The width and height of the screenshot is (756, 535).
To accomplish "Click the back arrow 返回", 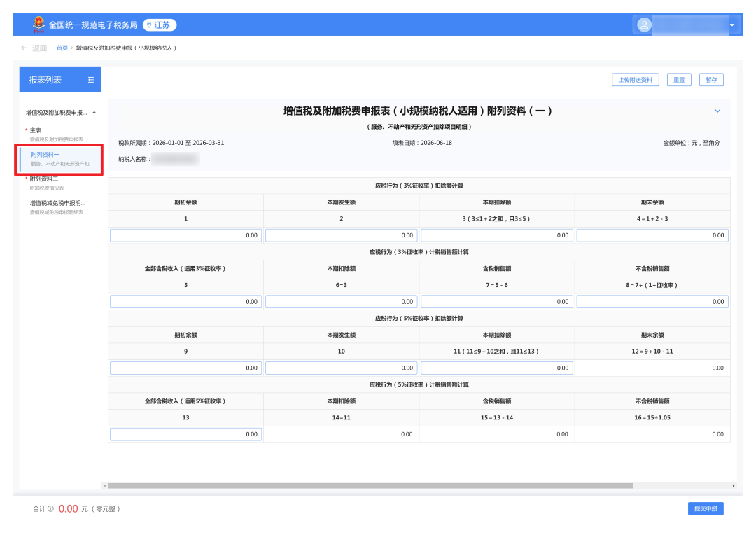I will point(34,48).
